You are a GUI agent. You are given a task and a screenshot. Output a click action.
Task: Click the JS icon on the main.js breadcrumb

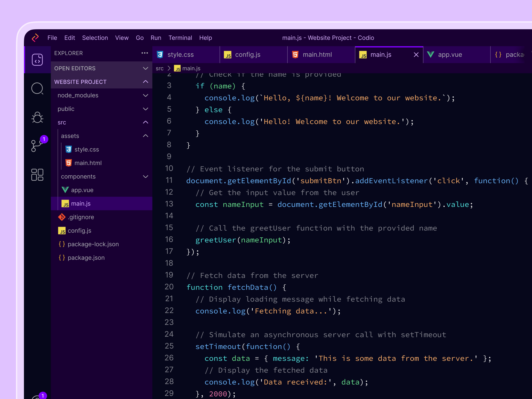[x=177, y=68]
